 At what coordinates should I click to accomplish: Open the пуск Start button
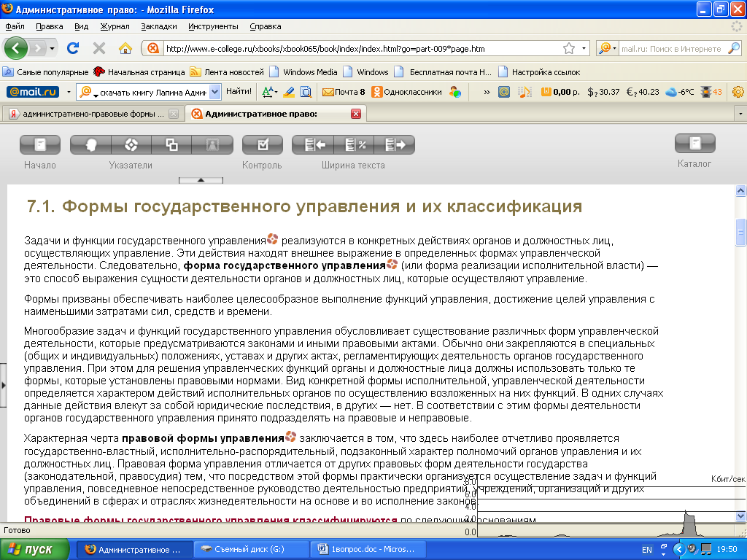(34, 550)
